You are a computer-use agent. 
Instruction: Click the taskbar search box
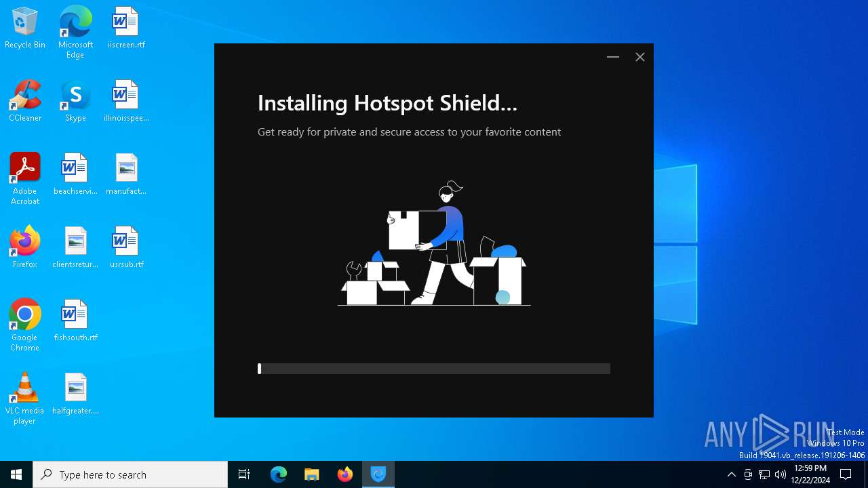(130, 474)
